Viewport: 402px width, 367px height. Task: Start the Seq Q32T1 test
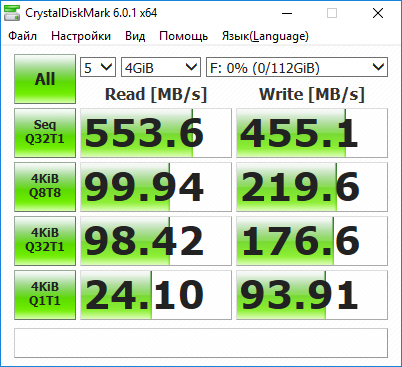45,133
